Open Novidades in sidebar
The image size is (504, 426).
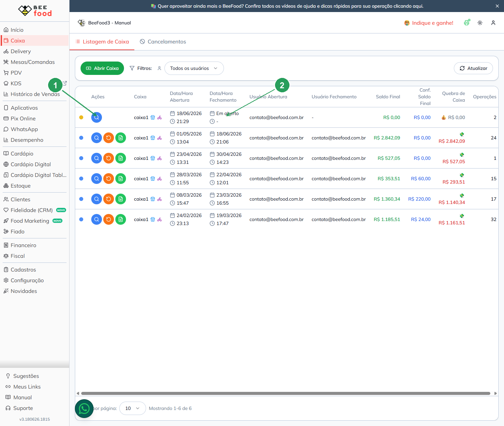click(35, 291)
